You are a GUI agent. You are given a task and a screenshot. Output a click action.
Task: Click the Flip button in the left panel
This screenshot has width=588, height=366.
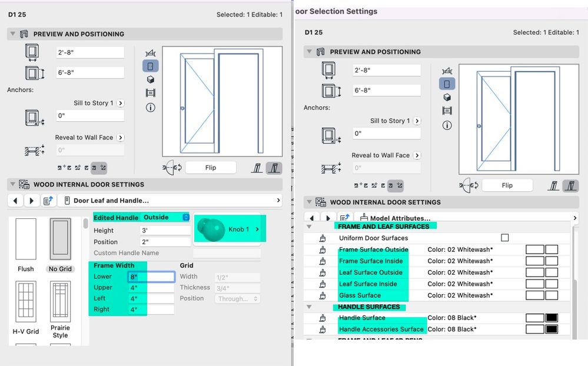pyautogui.click(x=211, y=168)
